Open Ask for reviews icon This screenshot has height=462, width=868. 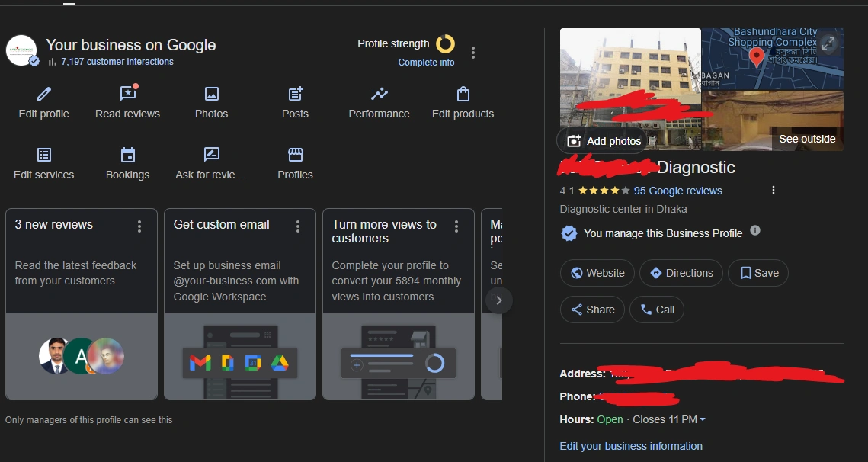(x=211, y=155)
